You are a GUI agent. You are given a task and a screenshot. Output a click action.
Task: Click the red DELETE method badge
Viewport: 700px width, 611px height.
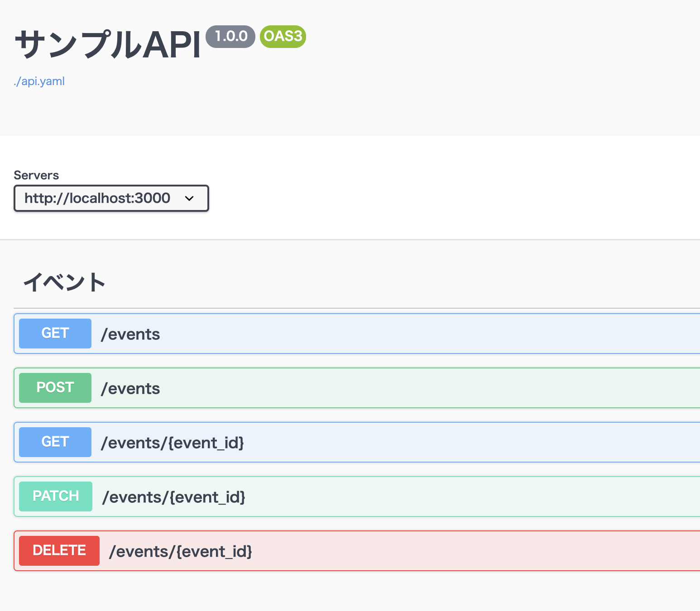[59, 551]
